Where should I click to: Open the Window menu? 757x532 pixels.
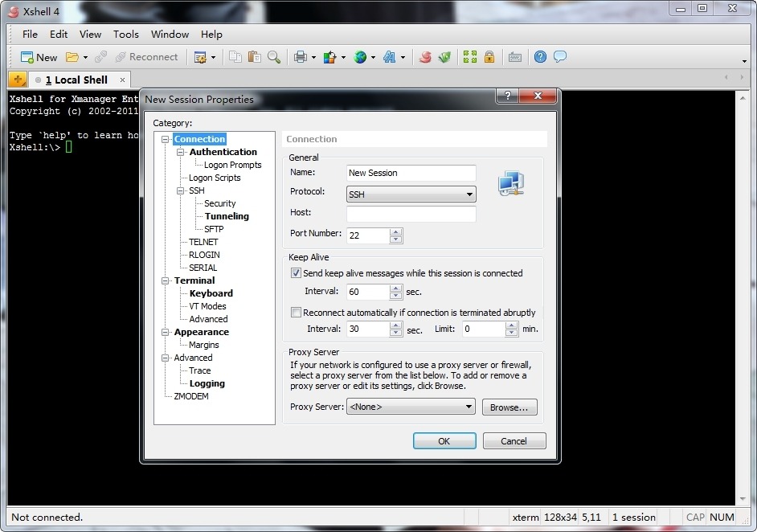(170, 35)
